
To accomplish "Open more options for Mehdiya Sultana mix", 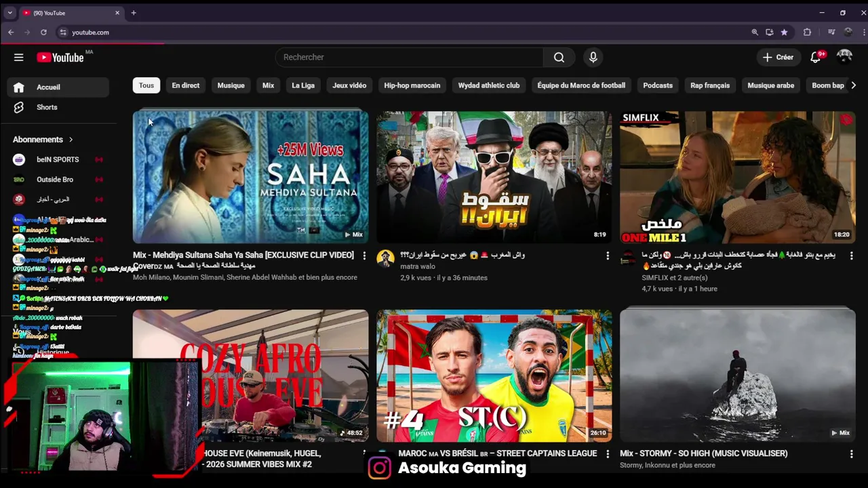I will tap(364, 256).
